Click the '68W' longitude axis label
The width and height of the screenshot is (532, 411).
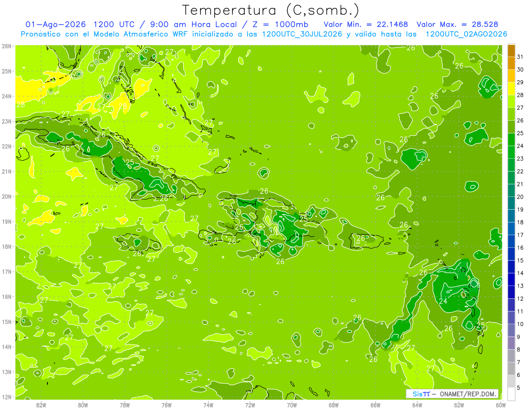pos(334,405)
